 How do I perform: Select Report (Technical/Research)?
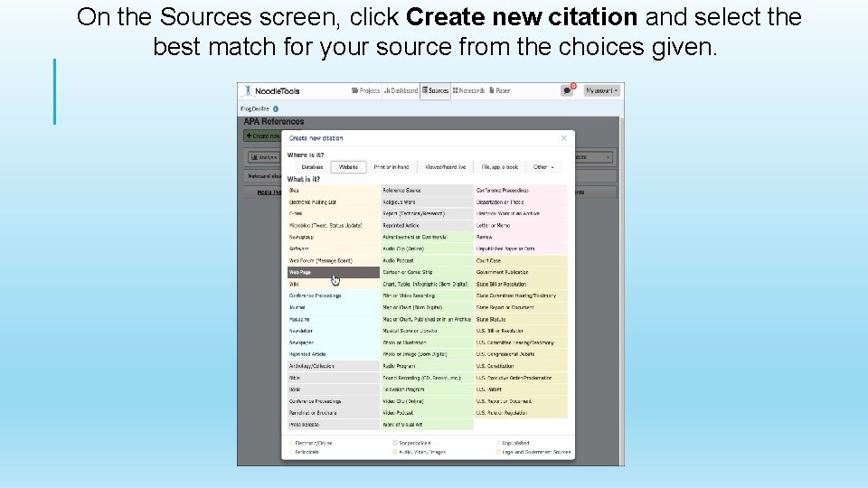coord(427,213)
